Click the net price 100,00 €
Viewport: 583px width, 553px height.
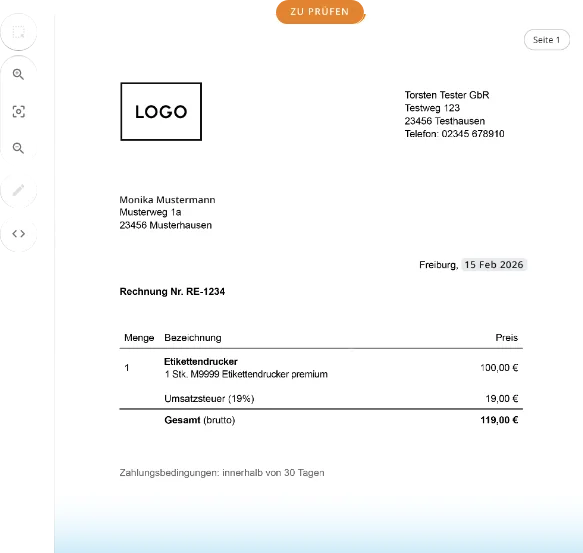(x=499, y=368)
